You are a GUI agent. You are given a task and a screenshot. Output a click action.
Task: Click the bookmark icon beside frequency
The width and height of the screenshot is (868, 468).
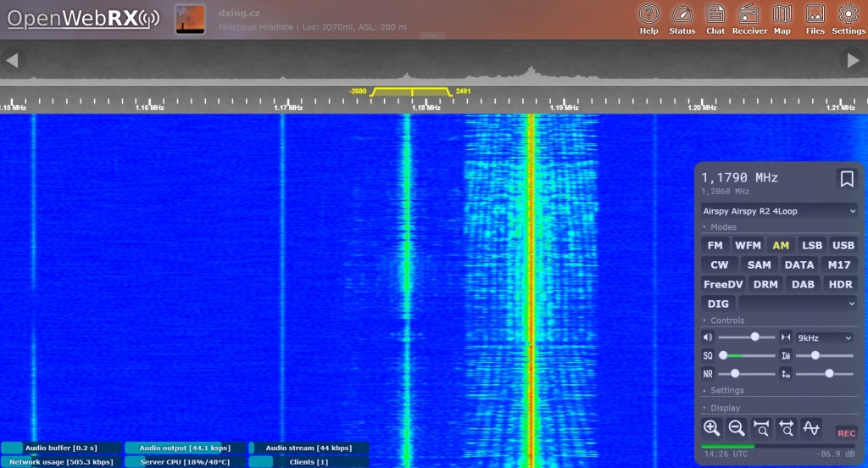[x=846, y=179]
